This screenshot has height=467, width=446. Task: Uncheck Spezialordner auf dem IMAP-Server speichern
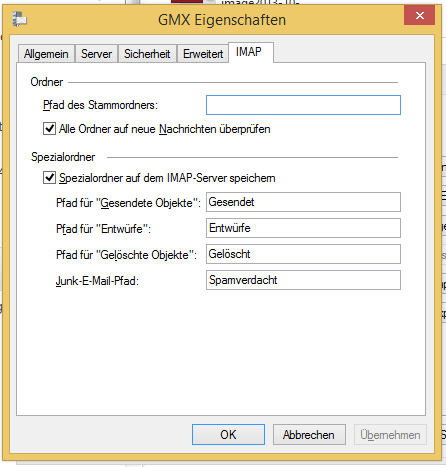click(x=49, y=178)
